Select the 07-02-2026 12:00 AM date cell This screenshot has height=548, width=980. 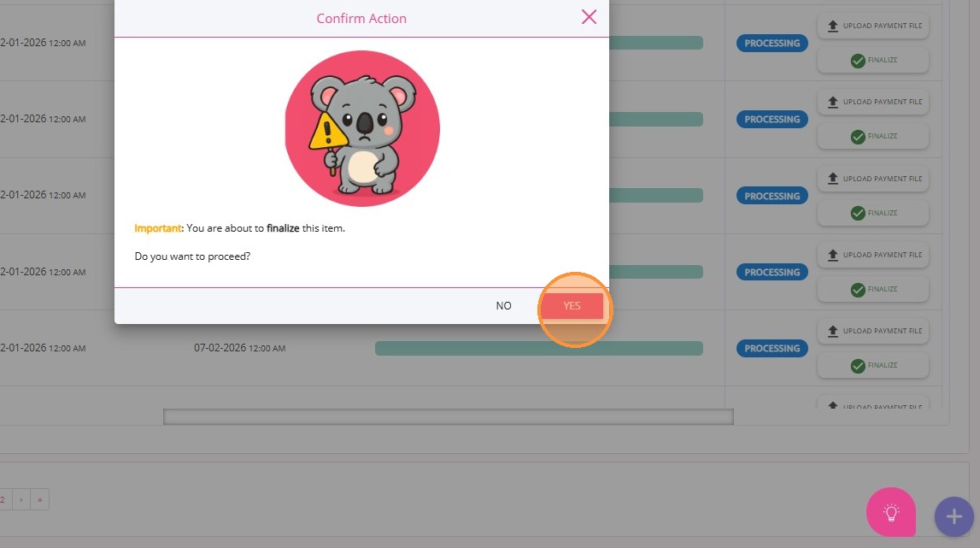239,348
